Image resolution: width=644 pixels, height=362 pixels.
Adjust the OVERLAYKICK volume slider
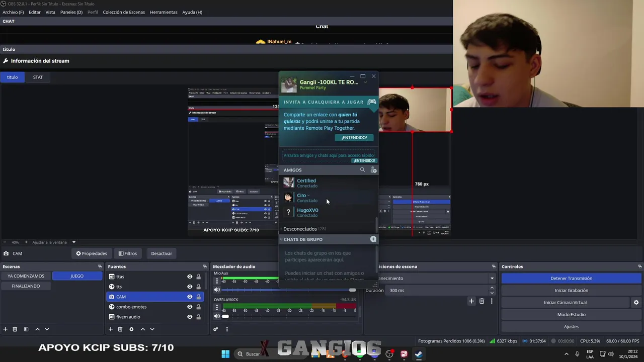coord(225,316)
